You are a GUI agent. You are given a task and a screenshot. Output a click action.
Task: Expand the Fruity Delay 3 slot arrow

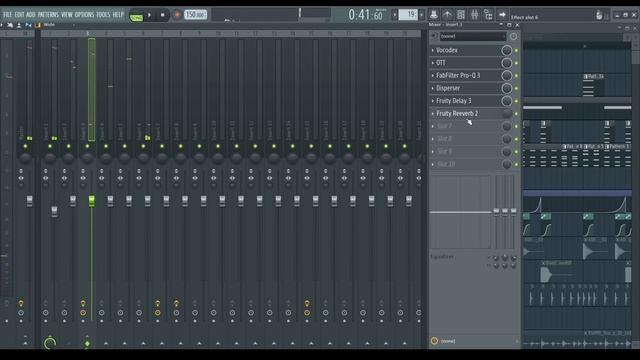coord(433,101)
